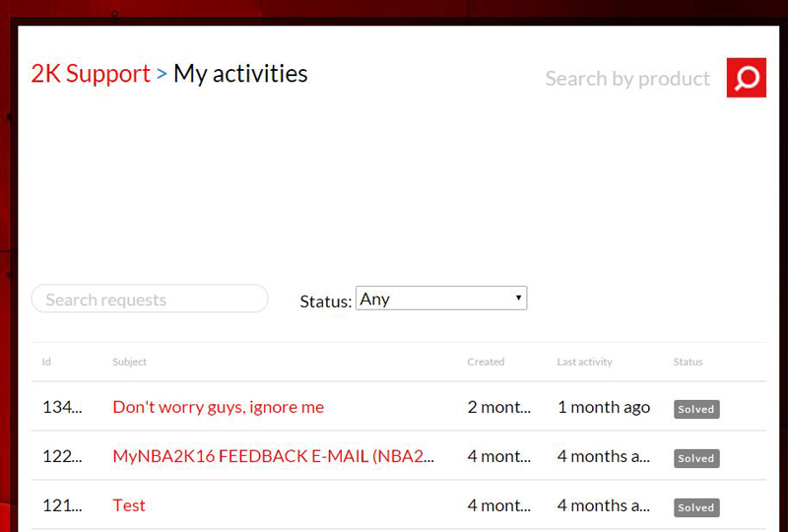Focus the Search by product field
788x532 pixels.
click(x=627, y=79)
